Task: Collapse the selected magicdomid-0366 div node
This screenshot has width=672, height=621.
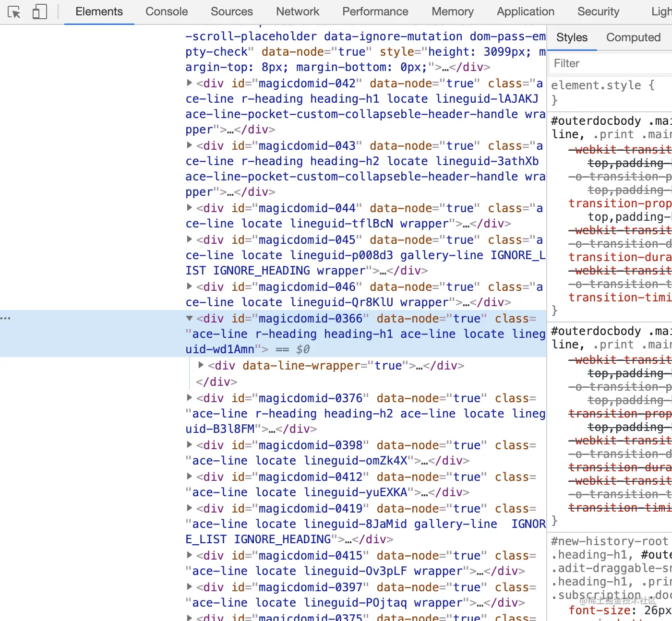Action: point(190,318)
